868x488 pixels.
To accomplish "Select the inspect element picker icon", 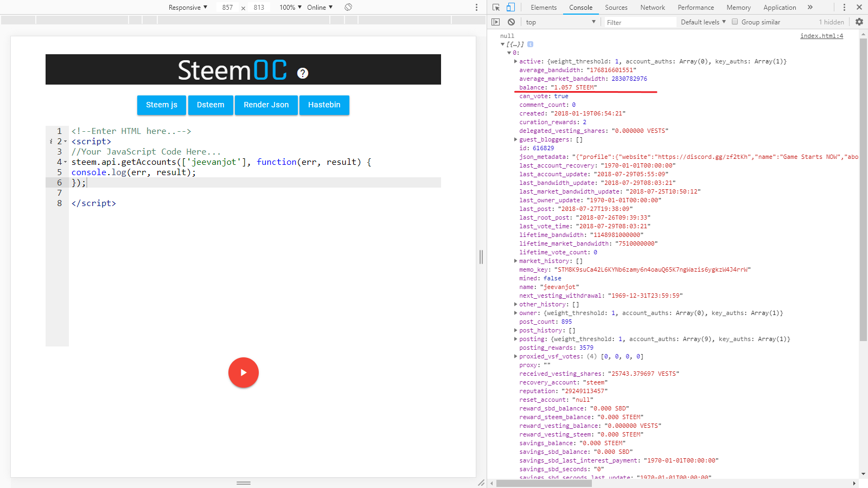I will pyautogui.click(x=496, y=7).
